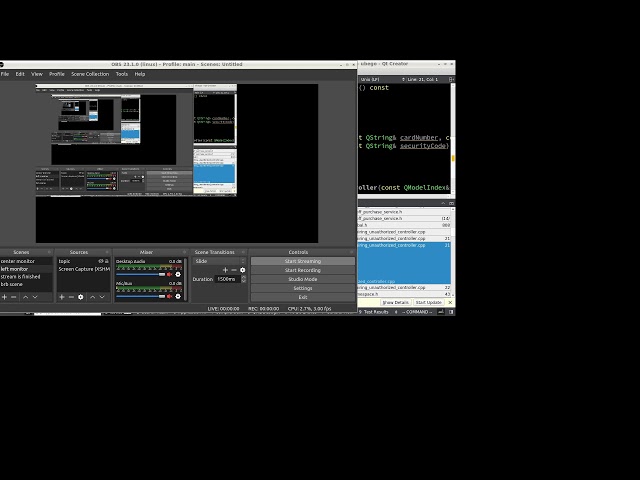Open Mic/Aux settings gear in Mixer
The height and width of the screenshot is (480, 640).
click(178, 296)
